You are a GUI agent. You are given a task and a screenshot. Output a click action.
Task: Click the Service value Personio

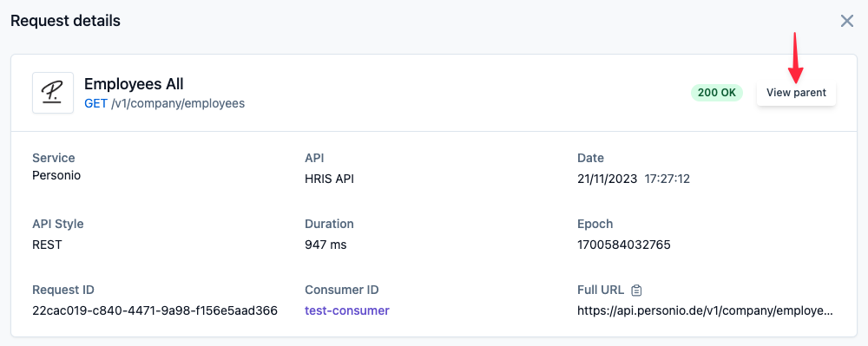click(56, 176)
